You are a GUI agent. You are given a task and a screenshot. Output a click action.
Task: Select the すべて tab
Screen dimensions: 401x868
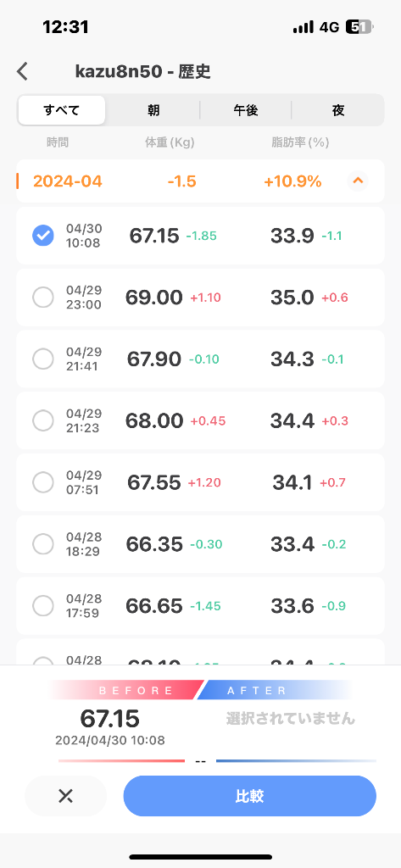pyautogui.click(x=62, y=110)
